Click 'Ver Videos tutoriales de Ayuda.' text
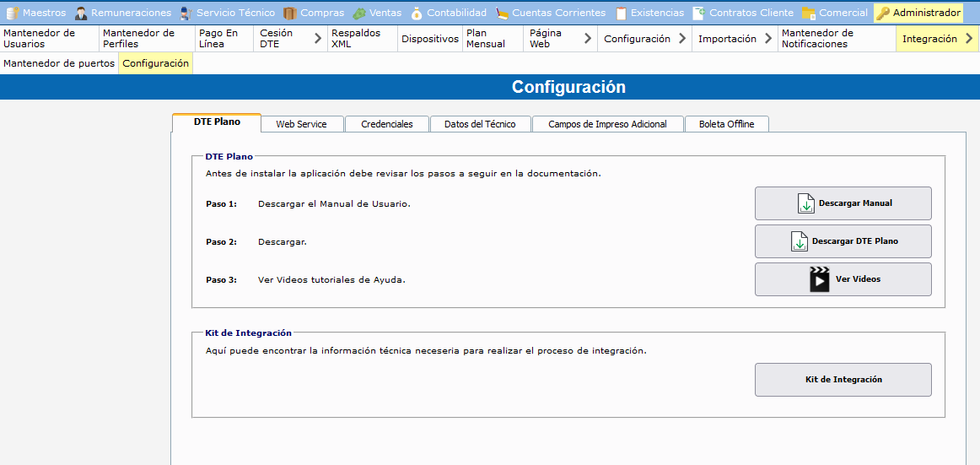 pos(332,280)
